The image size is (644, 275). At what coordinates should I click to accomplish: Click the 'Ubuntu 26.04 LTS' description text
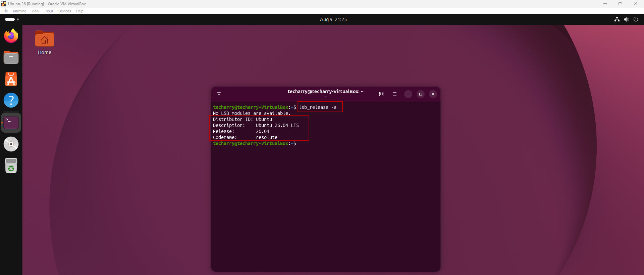pos(277,125)
